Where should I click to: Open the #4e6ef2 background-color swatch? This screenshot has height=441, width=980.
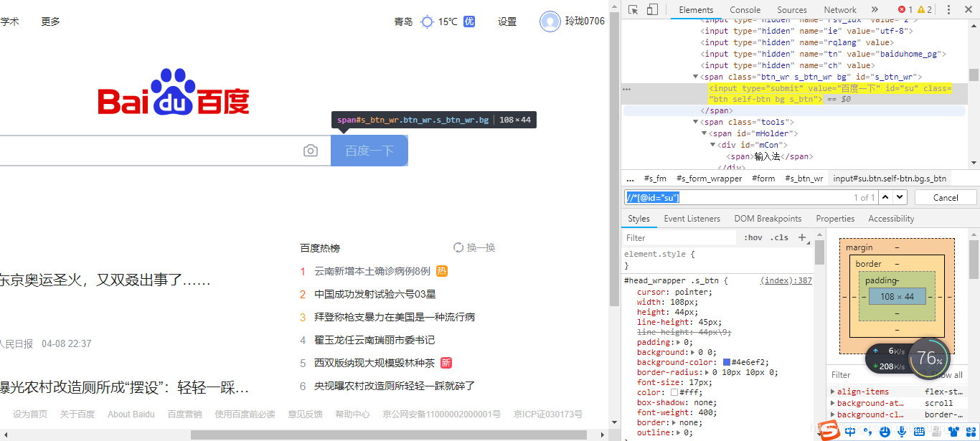click(x=727, y=363)
